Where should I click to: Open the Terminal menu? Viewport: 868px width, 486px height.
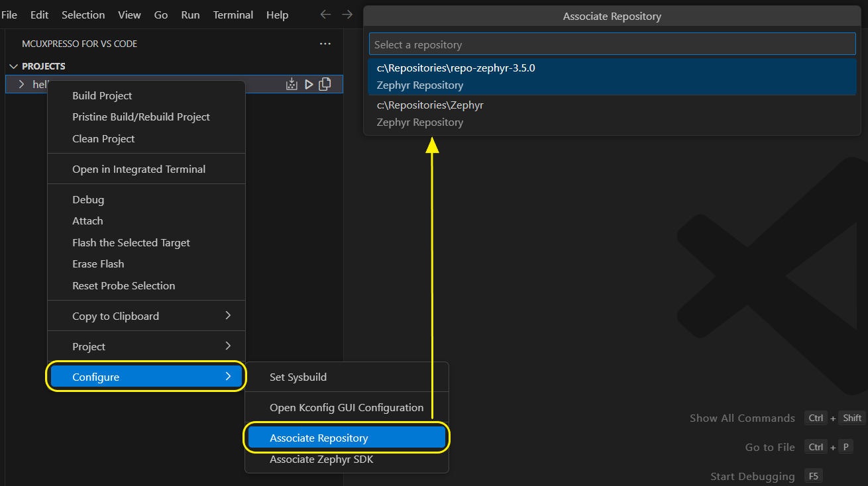coord(233,14)
